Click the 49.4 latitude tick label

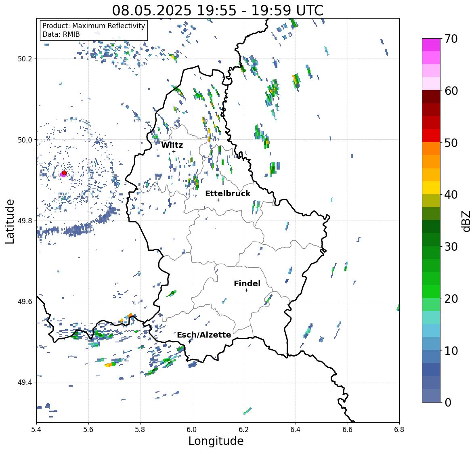(25, 382)
